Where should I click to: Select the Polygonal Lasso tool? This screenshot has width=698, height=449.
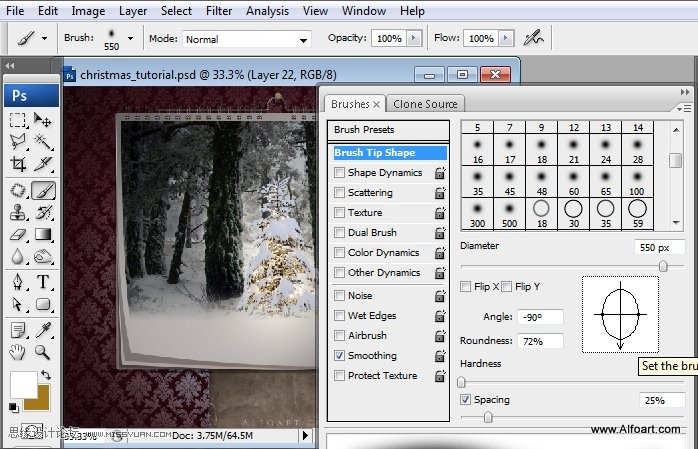(18, 142)
